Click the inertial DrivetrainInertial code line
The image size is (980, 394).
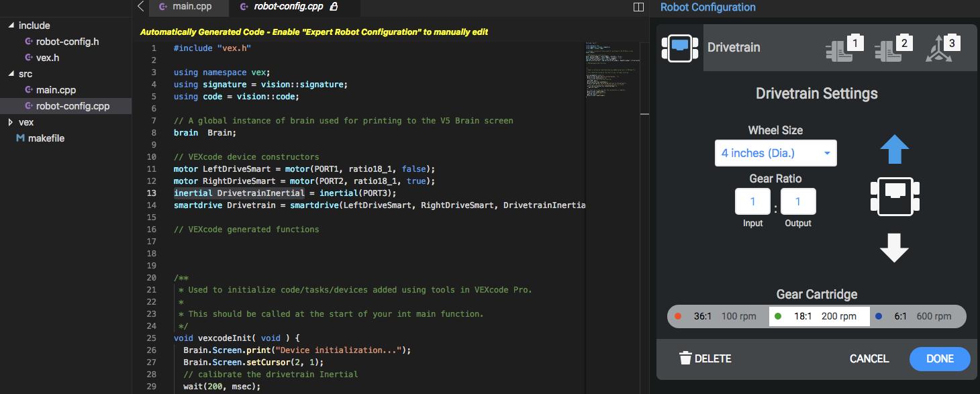point(285,193)
